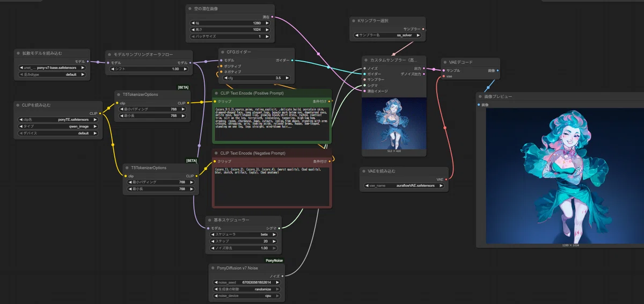Click 最小パディング field in upper T5TokenizerOptions
644x304 pixels.
click(152, 108)
